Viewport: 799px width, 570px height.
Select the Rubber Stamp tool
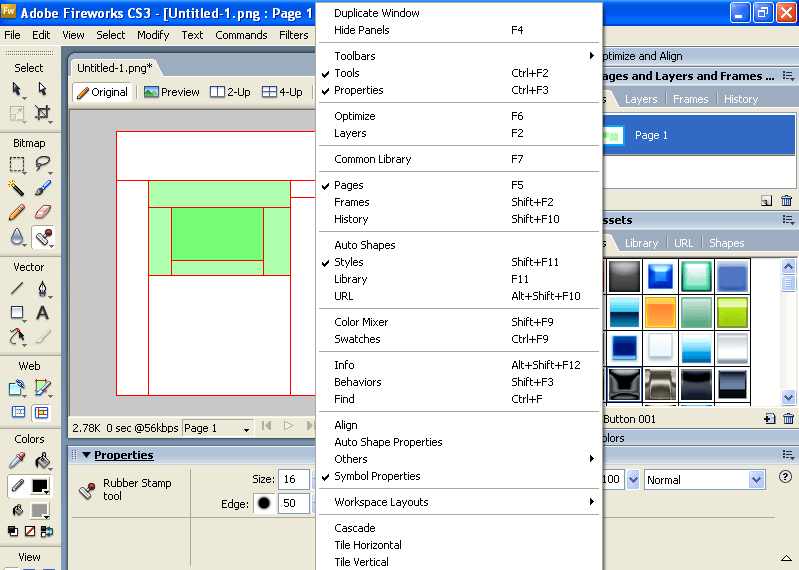point(43,237)
